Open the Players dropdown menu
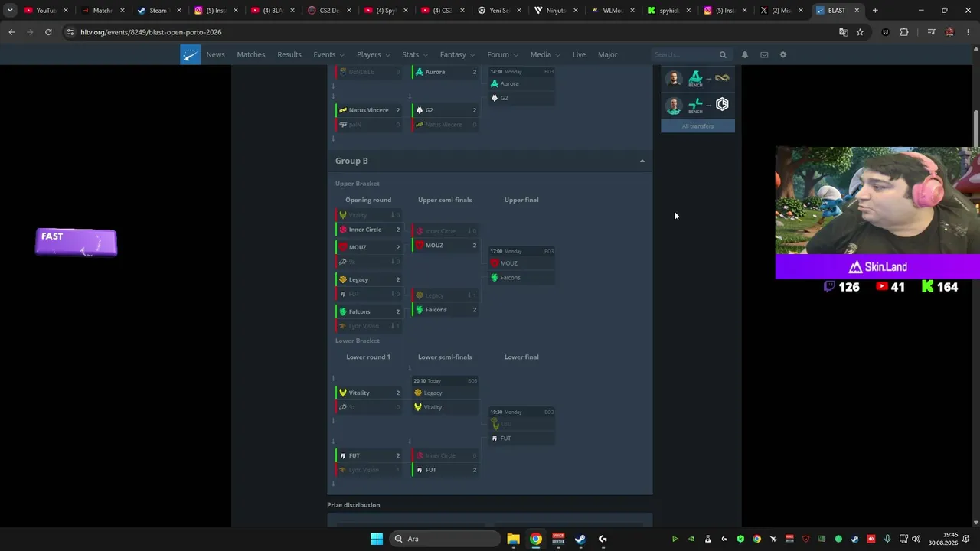Screen dimensions: 980x551 pyautogui.click(x=373, y=54)
